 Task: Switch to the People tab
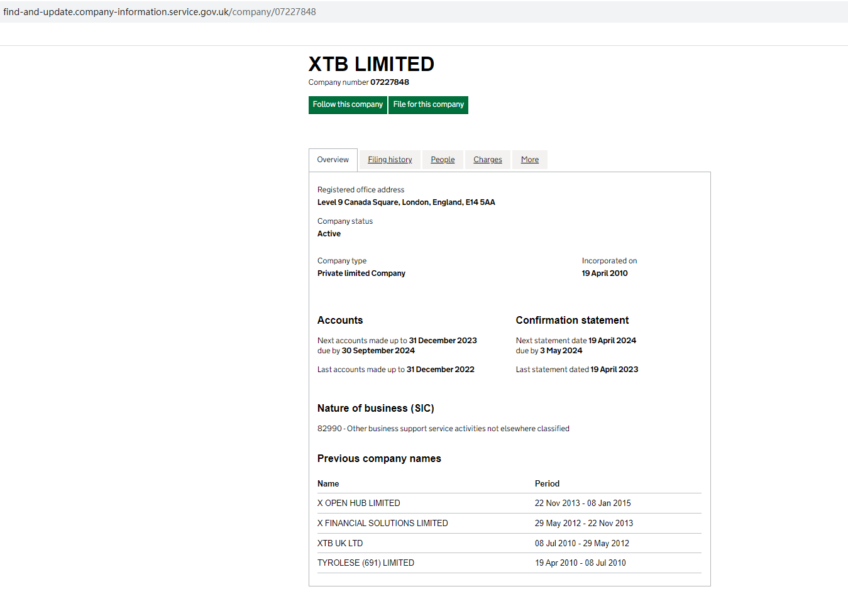tap(443, 160)
